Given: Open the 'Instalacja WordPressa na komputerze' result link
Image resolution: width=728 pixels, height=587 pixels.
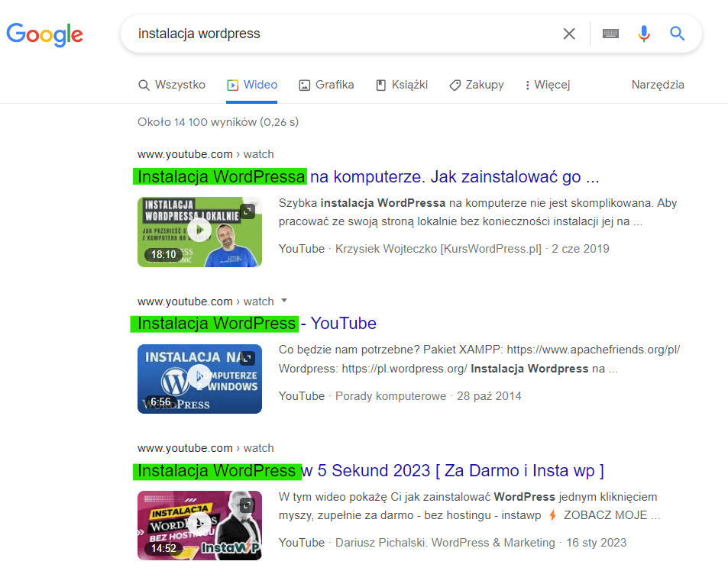Looking at the screenshot, I should pos(367,176).
